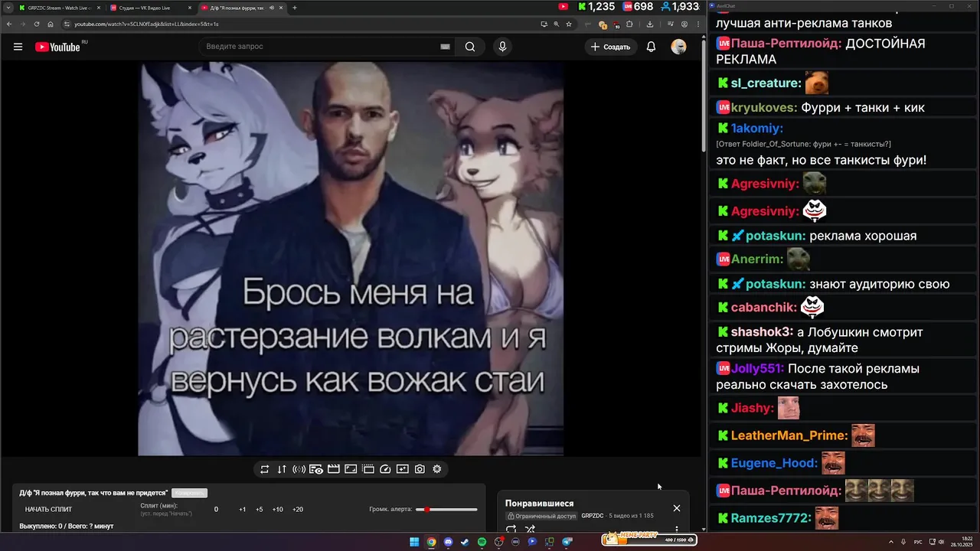Image resolution: width=980 pixels, height=551 pixels.
Task: Go back in browser history
Action: (x=8, y=24)
